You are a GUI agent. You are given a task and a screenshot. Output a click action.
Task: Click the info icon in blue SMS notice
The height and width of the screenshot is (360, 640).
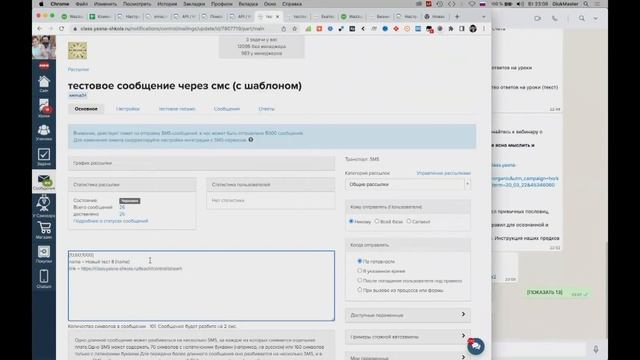click(251, 140)
